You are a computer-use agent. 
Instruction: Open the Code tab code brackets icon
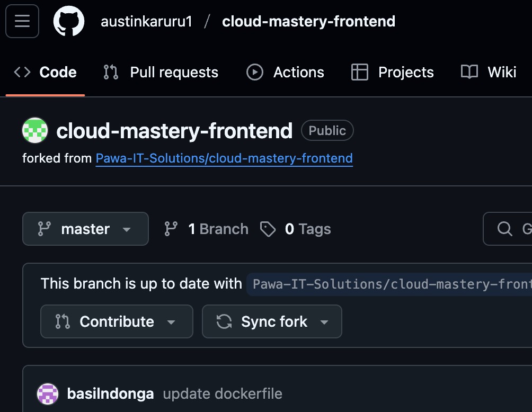click(21, 72)
